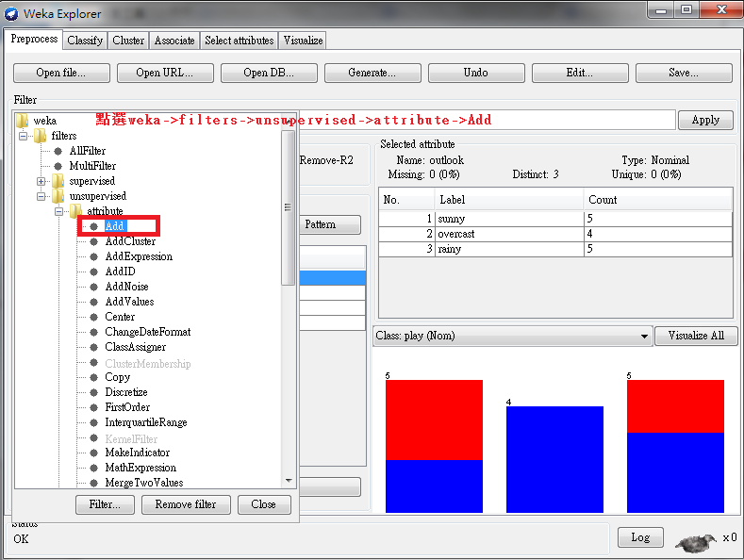Select the Add filter in tree

tap(114, 226)
